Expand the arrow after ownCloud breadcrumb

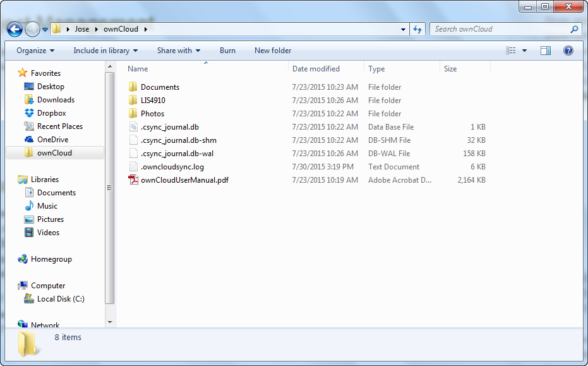point(145,29)
